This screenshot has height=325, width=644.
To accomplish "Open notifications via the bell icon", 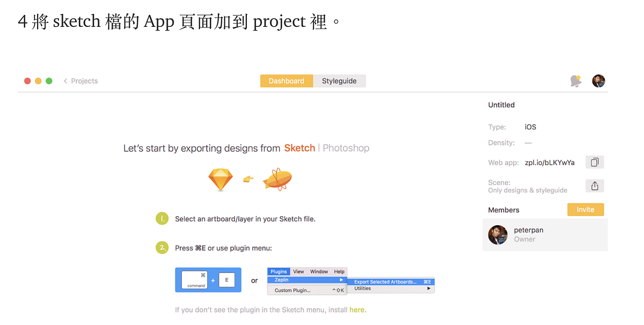I will (x=575, y=80).
